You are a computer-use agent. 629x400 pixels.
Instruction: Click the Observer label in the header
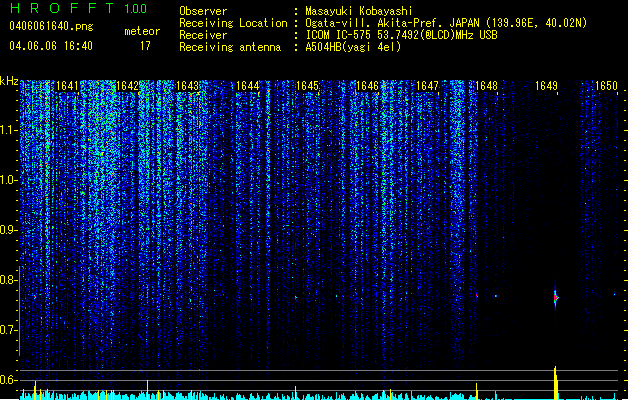coord(203,11)
